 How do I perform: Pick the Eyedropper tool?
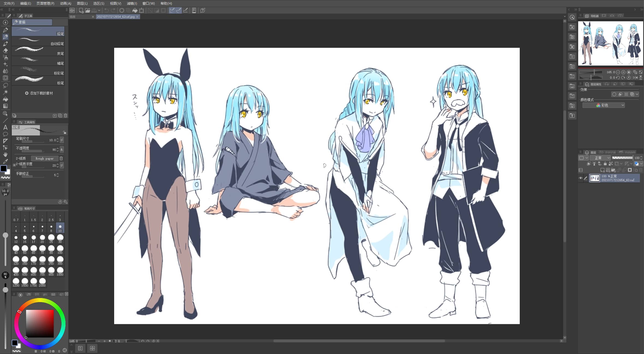point(5,161)
